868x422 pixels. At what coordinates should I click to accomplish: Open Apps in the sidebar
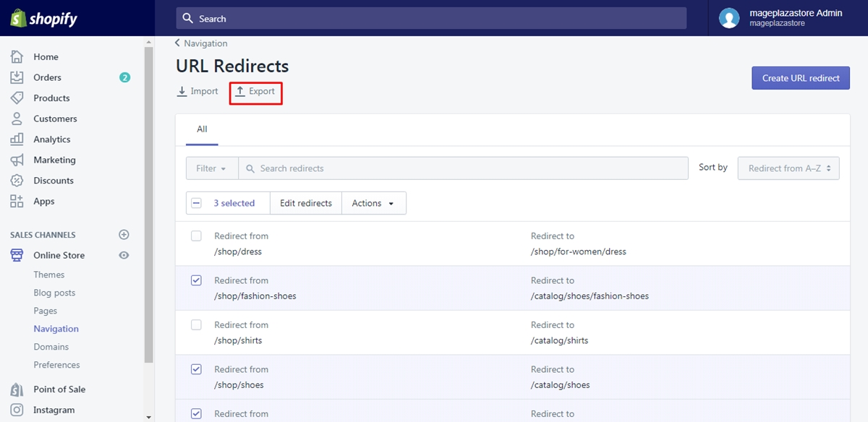click(x=44, y=202)
